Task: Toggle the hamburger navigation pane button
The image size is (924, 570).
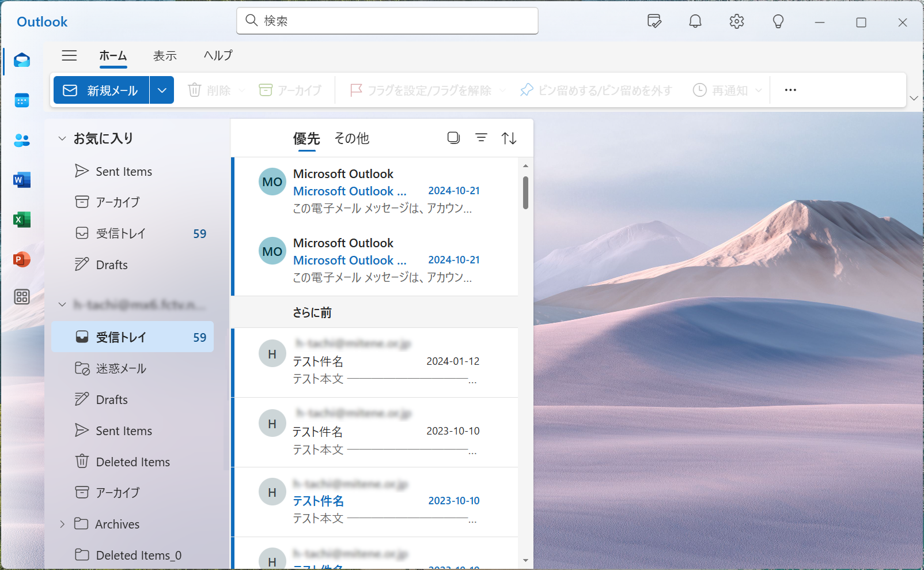Action: pos(70,55)
